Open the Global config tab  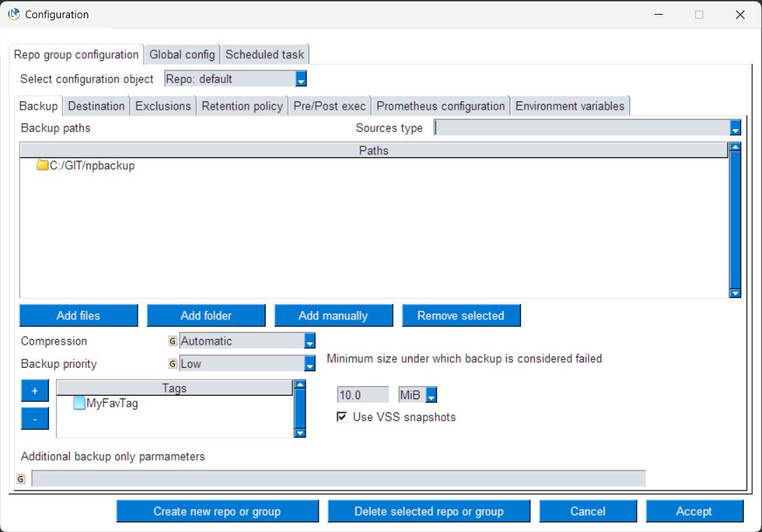182,55
